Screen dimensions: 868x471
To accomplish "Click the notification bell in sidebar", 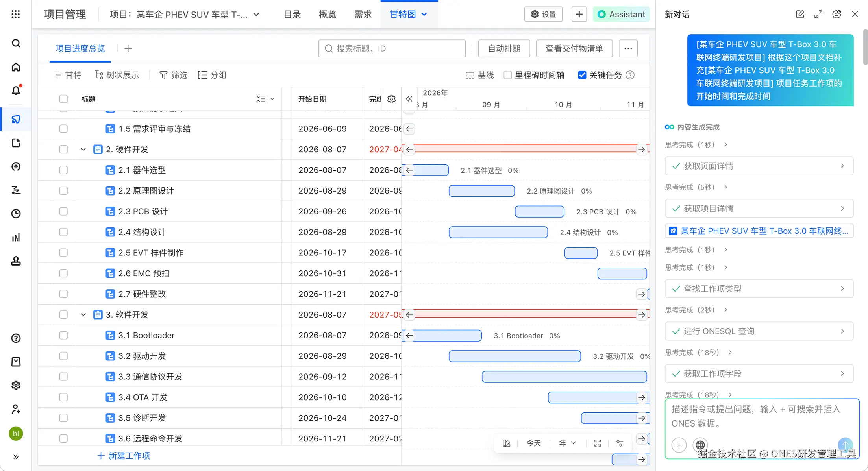I will (16, 91).
